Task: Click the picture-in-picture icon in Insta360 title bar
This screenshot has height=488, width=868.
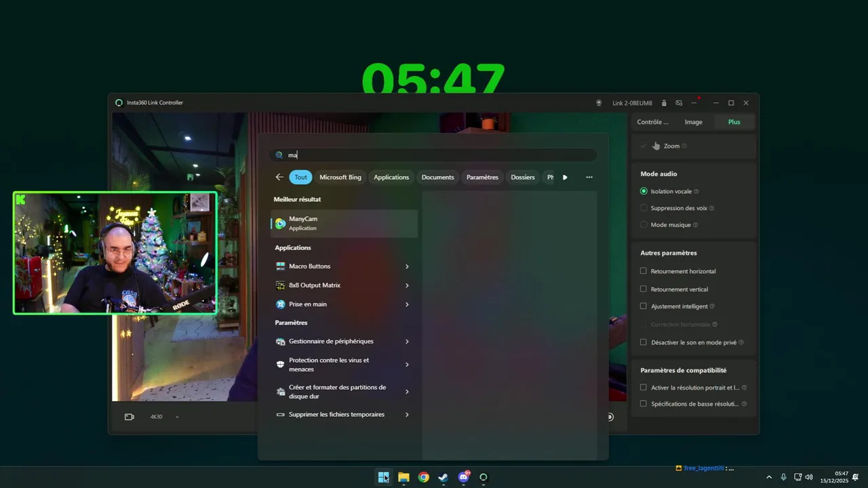Action: point(679,103)
